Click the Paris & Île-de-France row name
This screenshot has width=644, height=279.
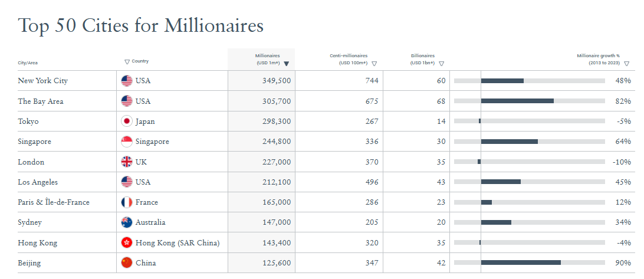click(x=54, y=202)
